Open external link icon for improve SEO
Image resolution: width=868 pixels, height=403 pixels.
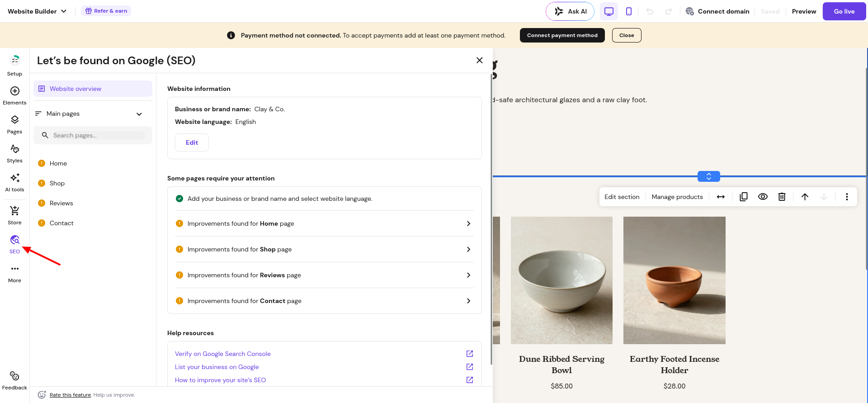point(470,380)
